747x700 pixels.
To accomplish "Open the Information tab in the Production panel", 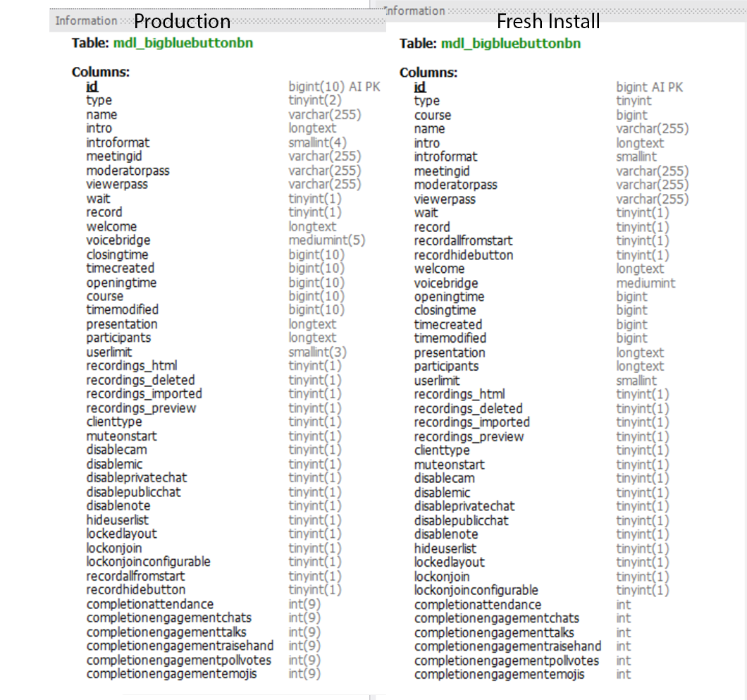I will [x=86, y=21].
